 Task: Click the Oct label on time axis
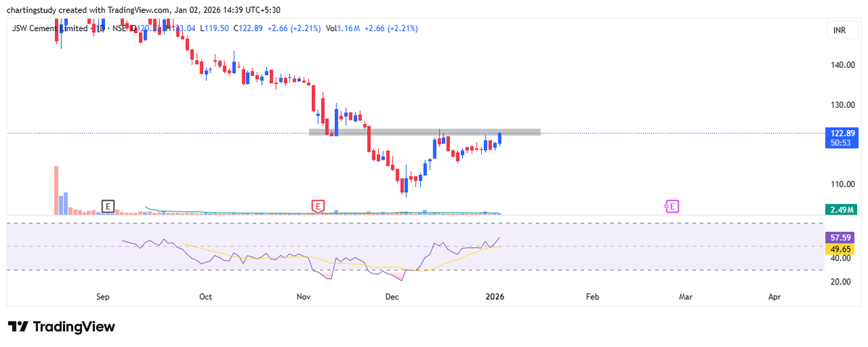point(205,296)
